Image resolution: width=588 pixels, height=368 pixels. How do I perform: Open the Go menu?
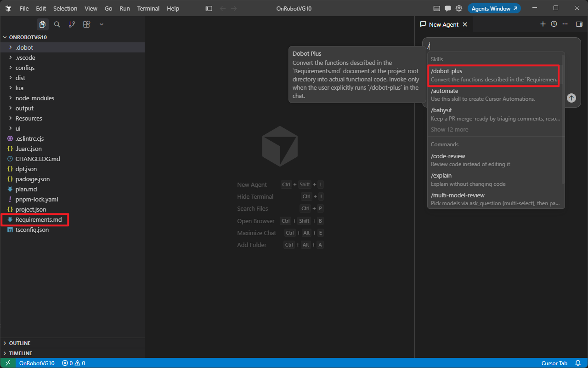pos(108,8)
